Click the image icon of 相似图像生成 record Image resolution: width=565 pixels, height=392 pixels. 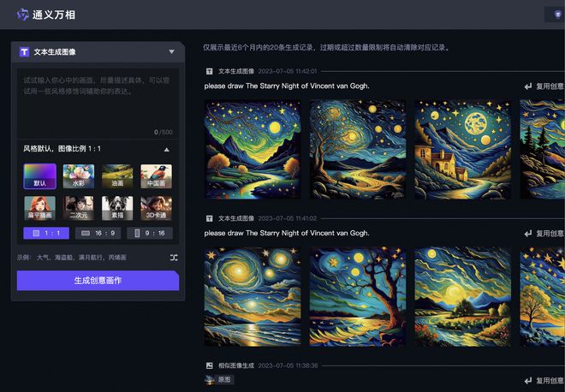pos(209,365)
